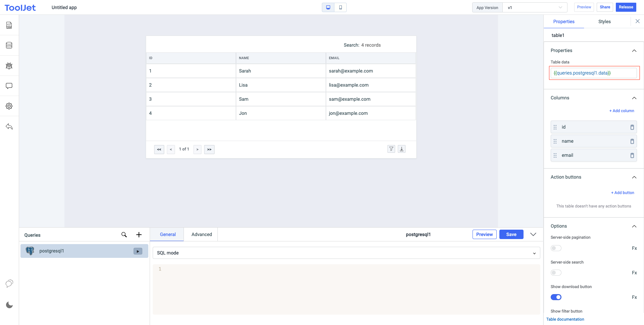Open the App Version v1 dropdown
644x325 pixels.
535,7
